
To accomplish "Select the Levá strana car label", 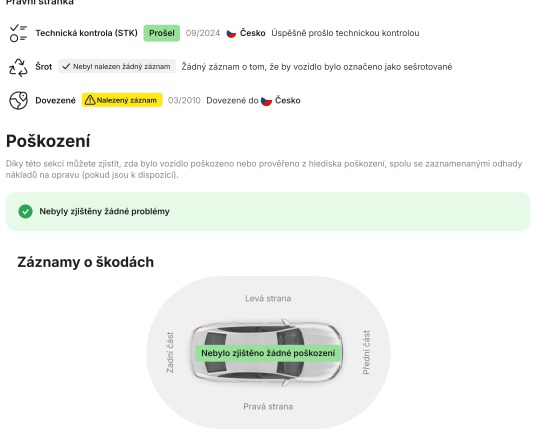I will pyautogui.click(x=268, y=298).
